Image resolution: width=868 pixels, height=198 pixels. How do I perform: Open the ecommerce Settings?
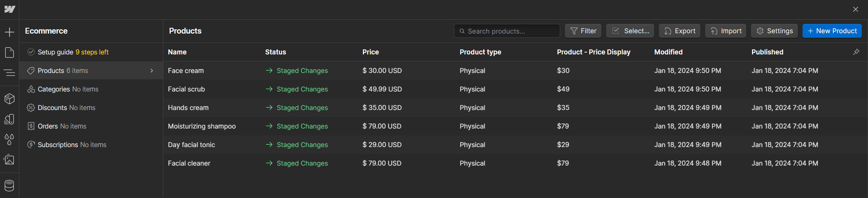point(774,31)
